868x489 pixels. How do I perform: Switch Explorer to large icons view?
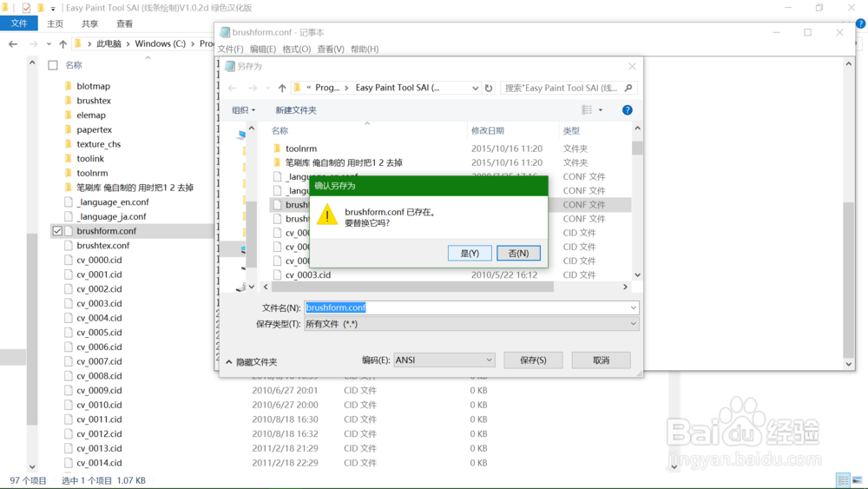(857, 480)
